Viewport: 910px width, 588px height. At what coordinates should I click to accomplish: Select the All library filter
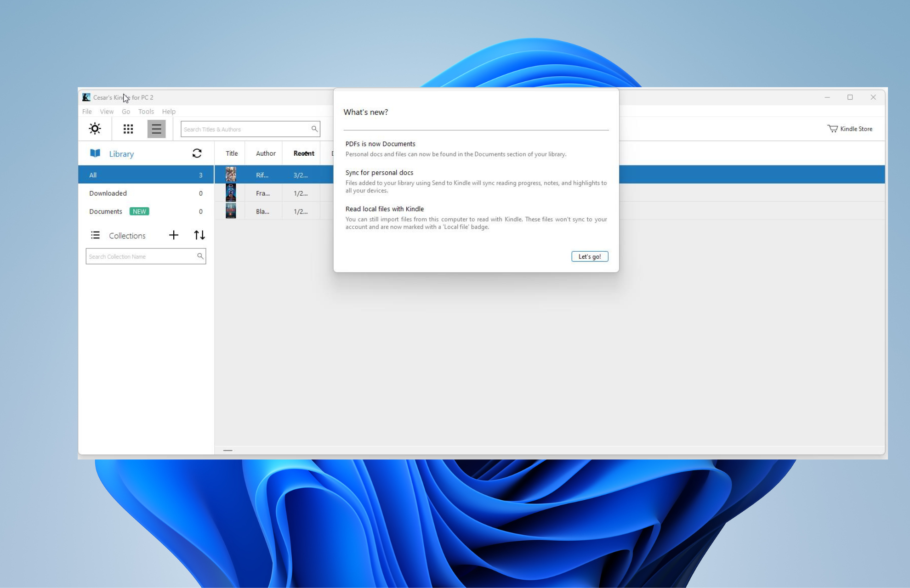click(x=146, y=175)
